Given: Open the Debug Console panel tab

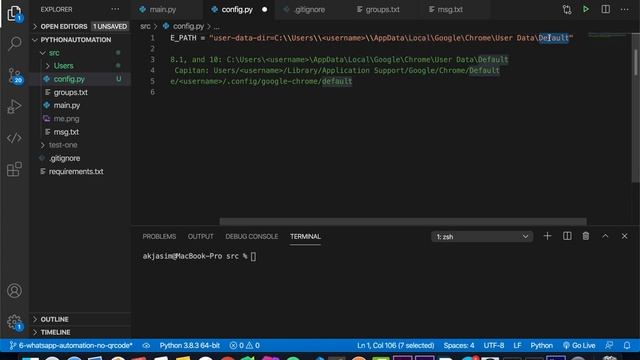Looking at the screenshot, I should coord(251,236).
